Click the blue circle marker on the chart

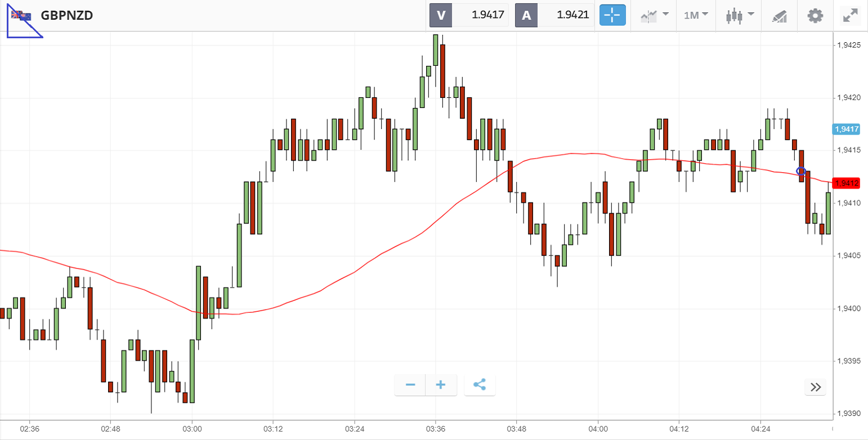point(801,170)
